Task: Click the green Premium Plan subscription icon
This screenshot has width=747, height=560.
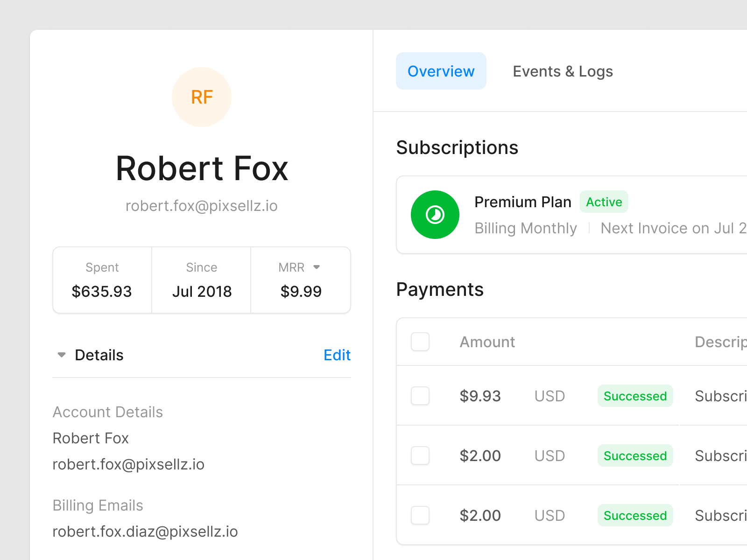Action: point(435,215)
